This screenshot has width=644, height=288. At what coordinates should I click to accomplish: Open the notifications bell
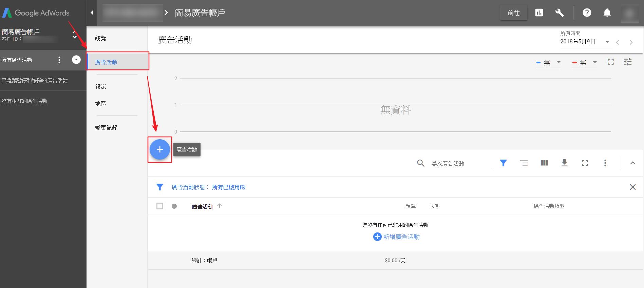point(607,13)
